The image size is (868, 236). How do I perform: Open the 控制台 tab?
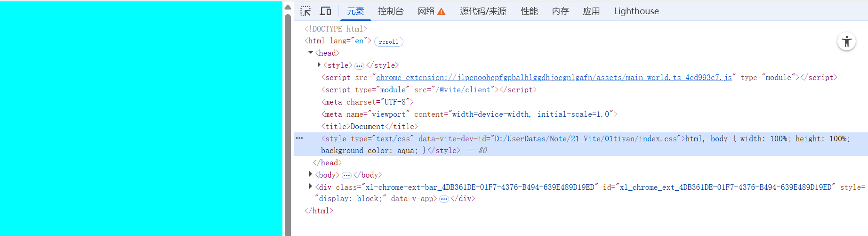point(391,11)
